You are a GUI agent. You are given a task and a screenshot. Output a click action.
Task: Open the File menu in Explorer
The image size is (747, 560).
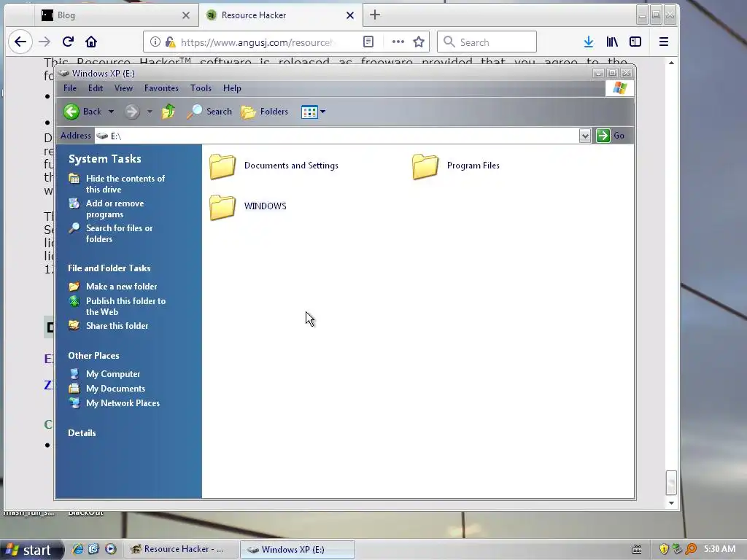click(70, 88)
